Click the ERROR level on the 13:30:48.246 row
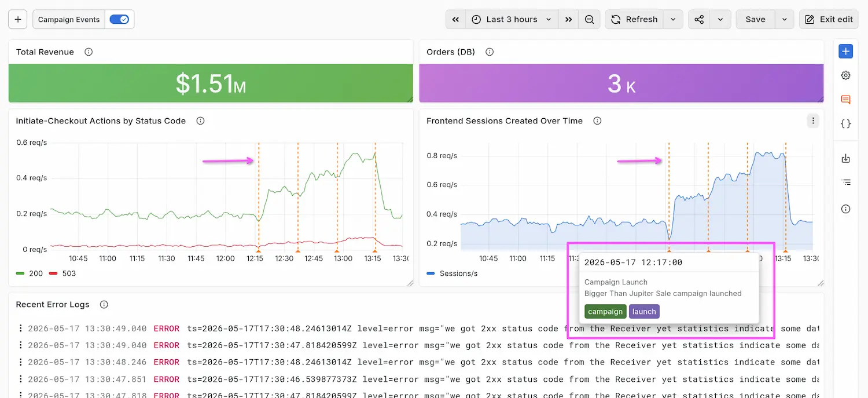The height and width of the screenshot is (398, 868). click(167, 362)
